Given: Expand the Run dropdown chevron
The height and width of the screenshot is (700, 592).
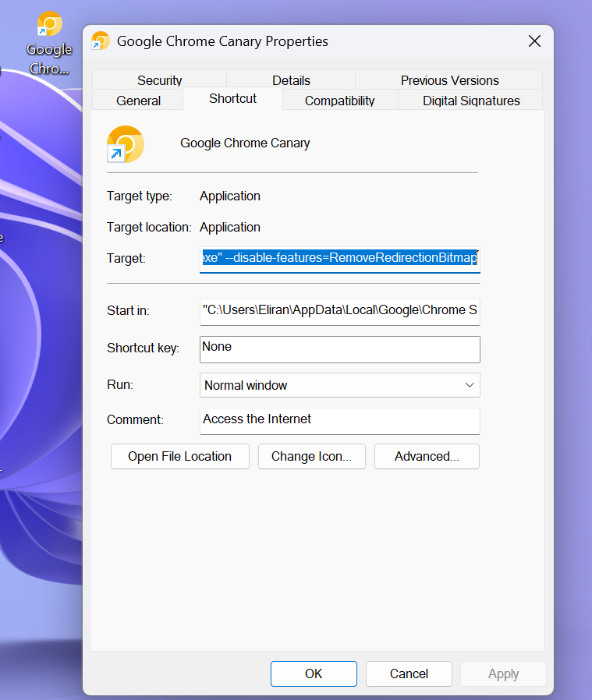Looking at the screenshot, I should coord(470,385).
